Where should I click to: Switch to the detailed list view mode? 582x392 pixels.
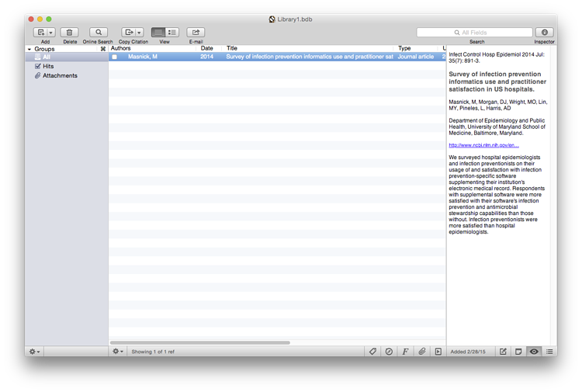(x=171, y=33)
